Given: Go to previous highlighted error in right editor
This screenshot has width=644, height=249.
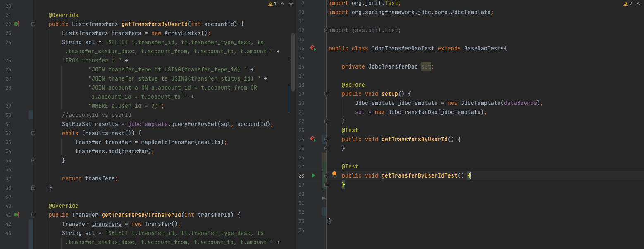Looking at the screenshot, I should click(638, 4).
